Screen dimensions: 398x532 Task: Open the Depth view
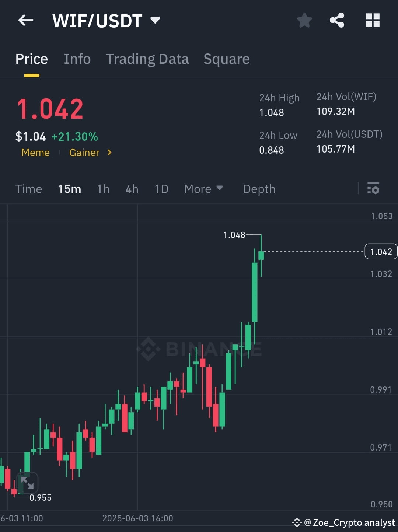[259, 189]
